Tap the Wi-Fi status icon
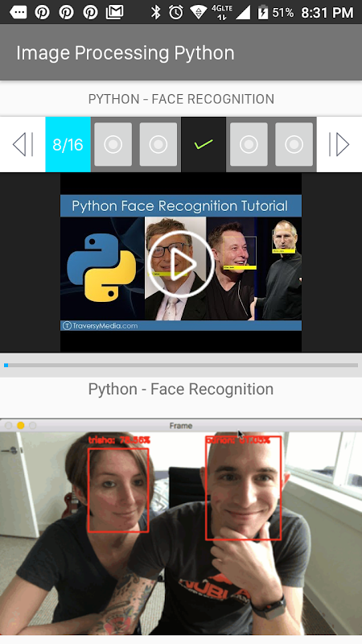This screenshot has width=362, height=644. click(199, 13)
